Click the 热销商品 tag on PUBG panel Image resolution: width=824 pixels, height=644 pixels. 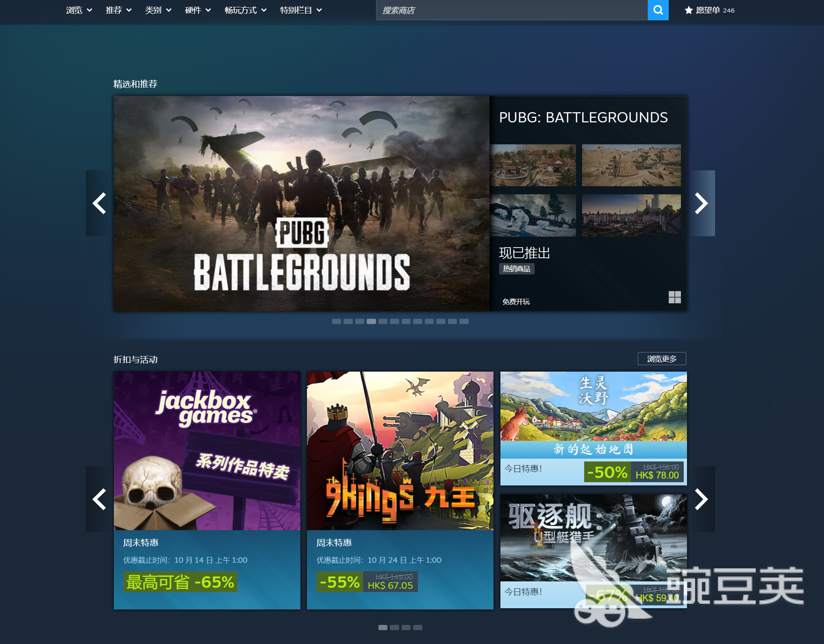point(517,269)
